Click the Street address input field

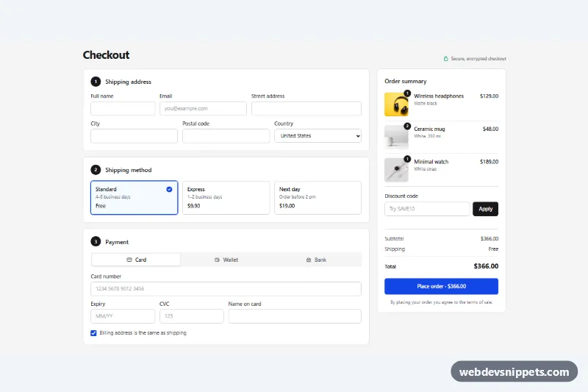tap(306, 108)
